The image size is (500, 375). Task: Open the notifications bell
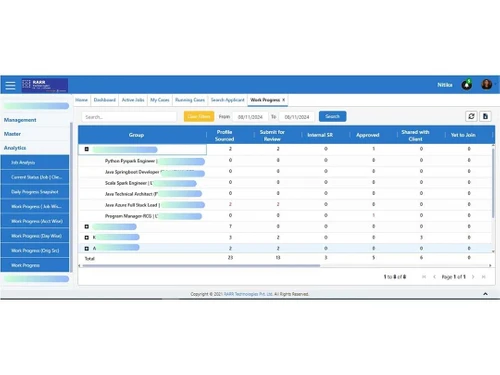pos(466,85)
